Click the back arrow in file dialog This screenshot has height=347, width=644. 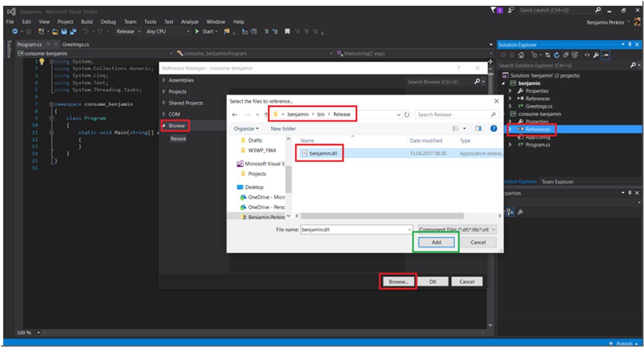pos(234,114)
